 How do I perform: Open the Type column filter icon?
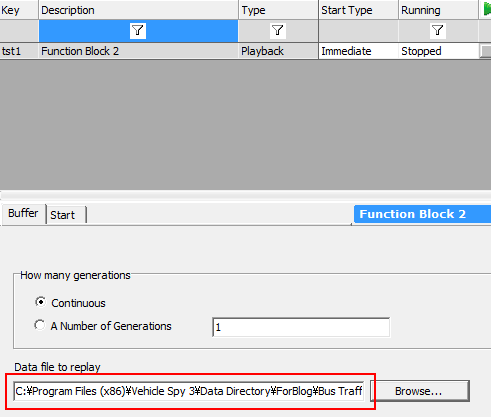click(x=277, y=31)
